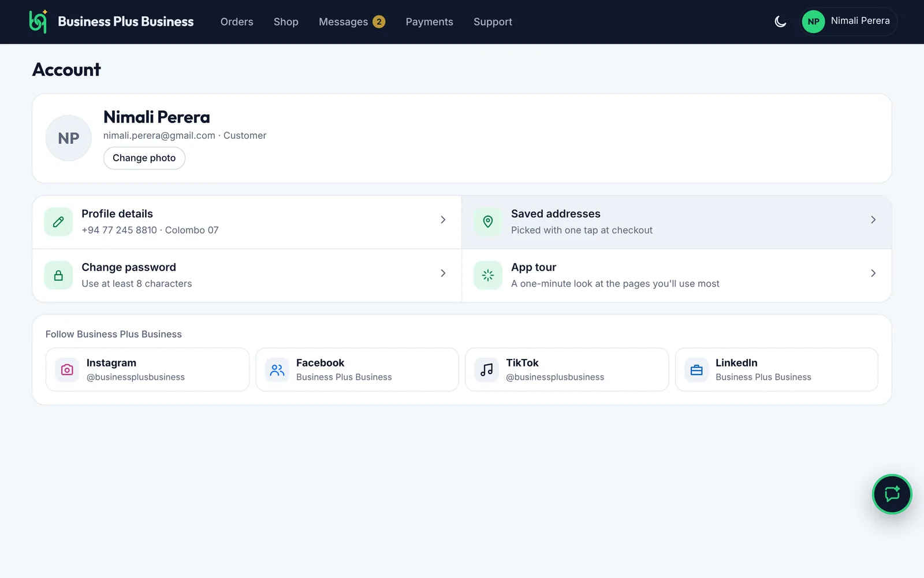
Task: Open the TikTok handle @businessplusbusiness
Action: pyautogui.click(x=555, y=377)
